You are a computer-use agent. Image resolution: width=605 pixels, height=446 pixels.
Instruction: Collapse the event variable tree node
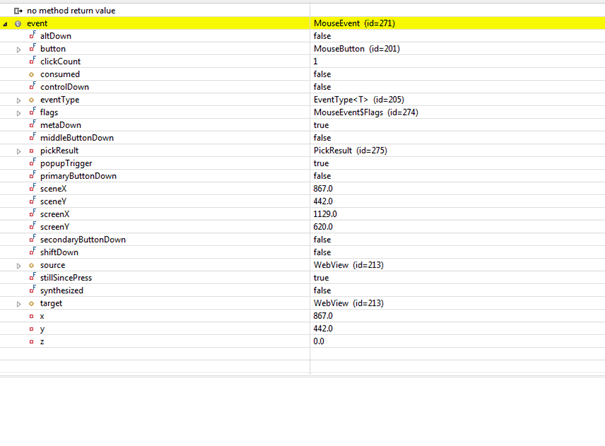[6, 23]
